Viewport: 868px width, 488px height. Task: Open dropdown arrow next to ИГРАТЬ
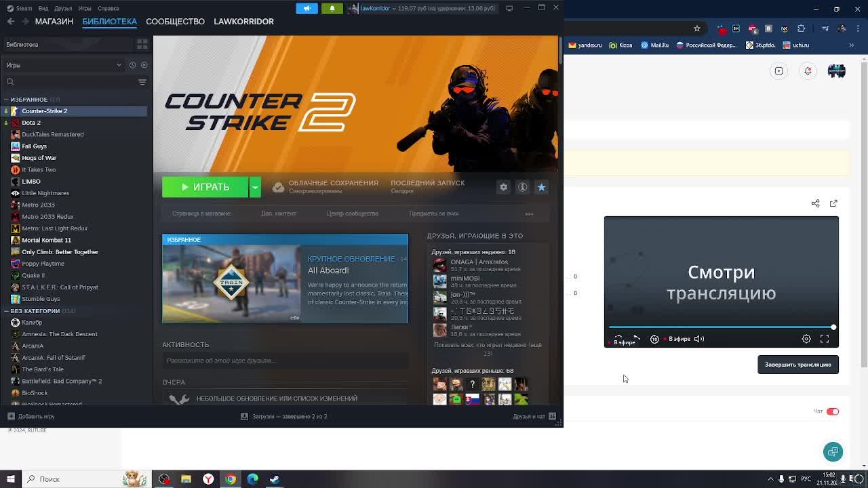click(x=255, y=187)
